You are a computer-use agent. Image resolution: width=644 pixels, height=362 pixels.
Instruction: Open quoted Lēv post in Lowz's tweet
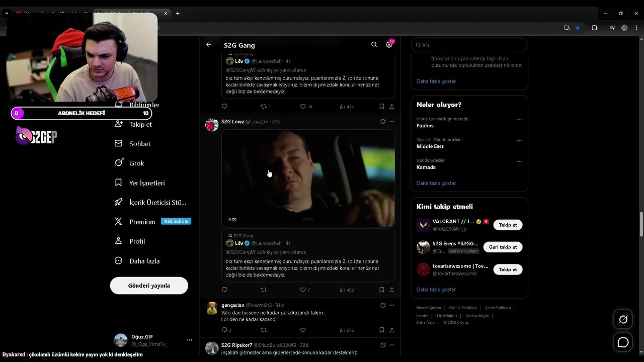[x=308, y=255]
